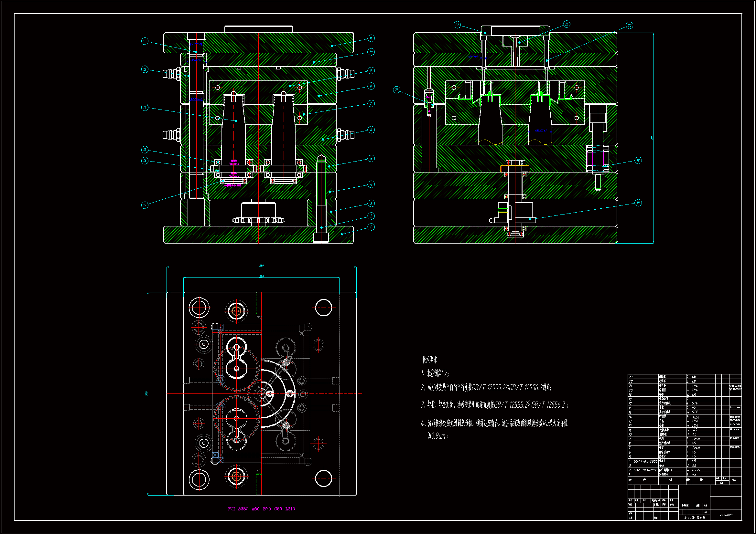Click the Q235 material cell in parts list
Image resolution: width=756 pixels, height=534 pixels.
pyautogui.click(x=696, y=470)
